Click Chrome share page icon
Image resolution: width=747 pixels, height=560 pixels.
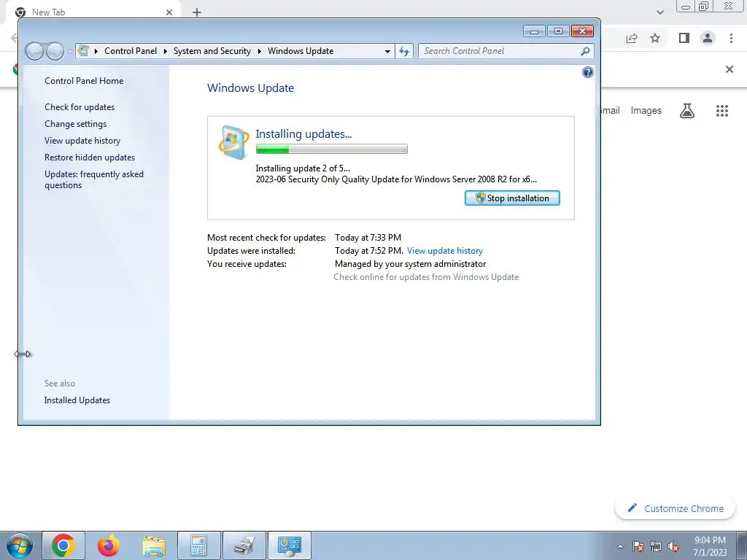tap(632, 38)
